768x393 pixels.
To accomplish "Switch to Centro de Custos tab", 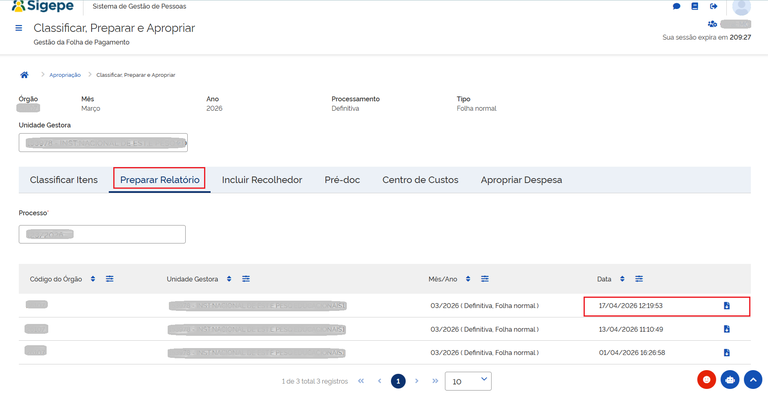I will 420,180.
